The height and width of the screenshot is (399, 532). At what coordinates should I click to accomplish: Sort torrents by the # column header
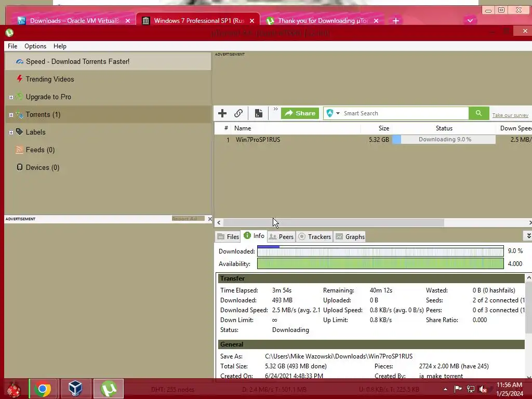[x=226, y=128]
